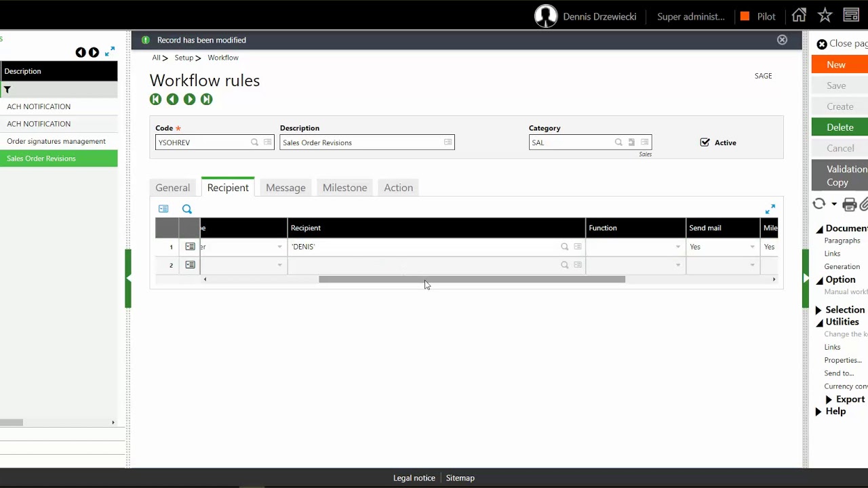
Task: Expand the left list panel to full view
Action: pyautogui.click(x=110, y=52)
